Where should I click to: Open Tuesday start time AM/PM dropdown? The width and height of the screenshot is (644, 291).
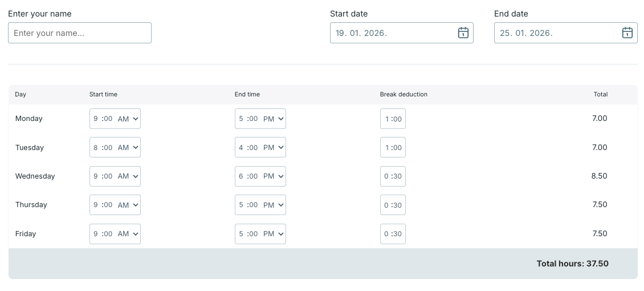coord(128,148)
